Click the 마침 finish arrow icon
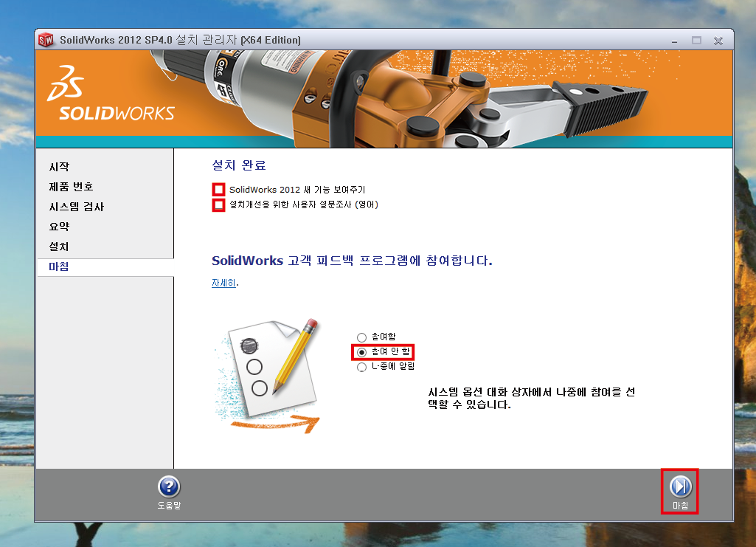756x547 pixels. [x=680, y=486]
